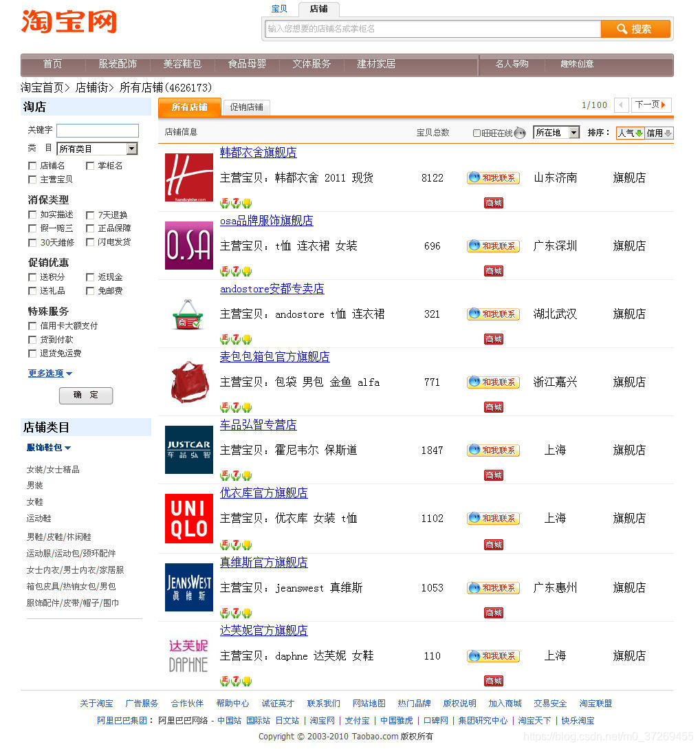Image resolution: width=700 pixels, height=749 pixels.
Task: Select the 促销店铺 tab
Action: click(x=246, y=107)
